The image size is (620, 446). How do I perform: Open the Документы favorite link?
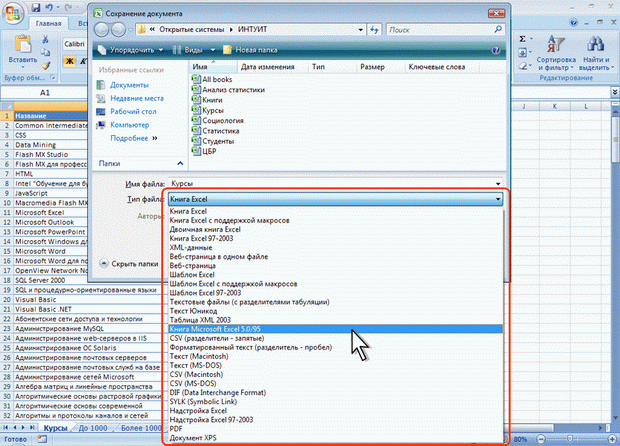(x=123, y=85)
